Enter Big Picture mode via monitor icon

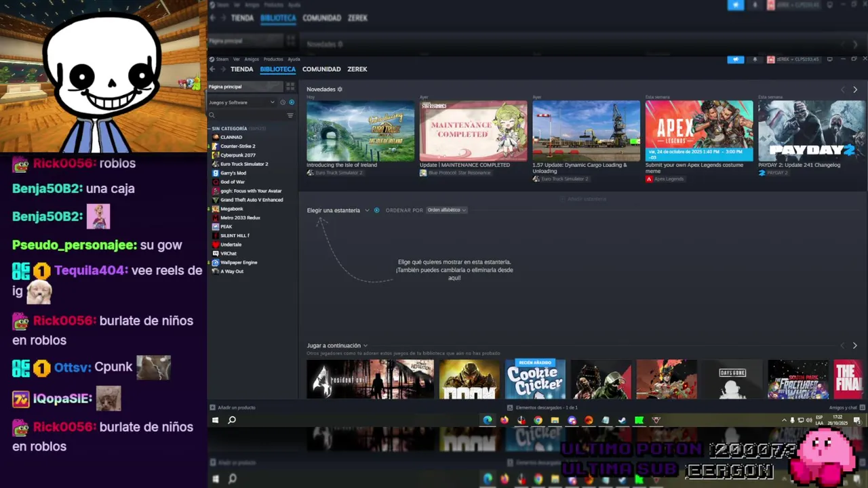pyautogui.click(x=829, y=59)
